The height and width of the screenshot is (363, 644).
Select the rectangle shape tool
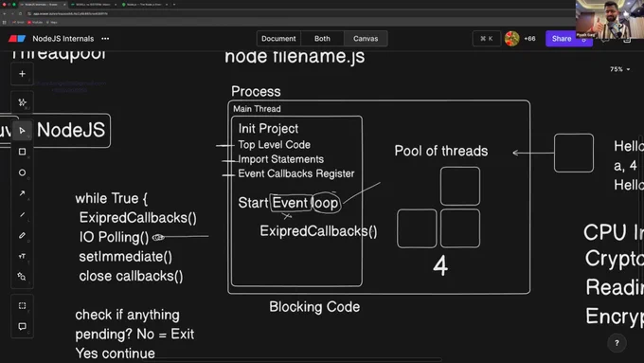[22, 152]
